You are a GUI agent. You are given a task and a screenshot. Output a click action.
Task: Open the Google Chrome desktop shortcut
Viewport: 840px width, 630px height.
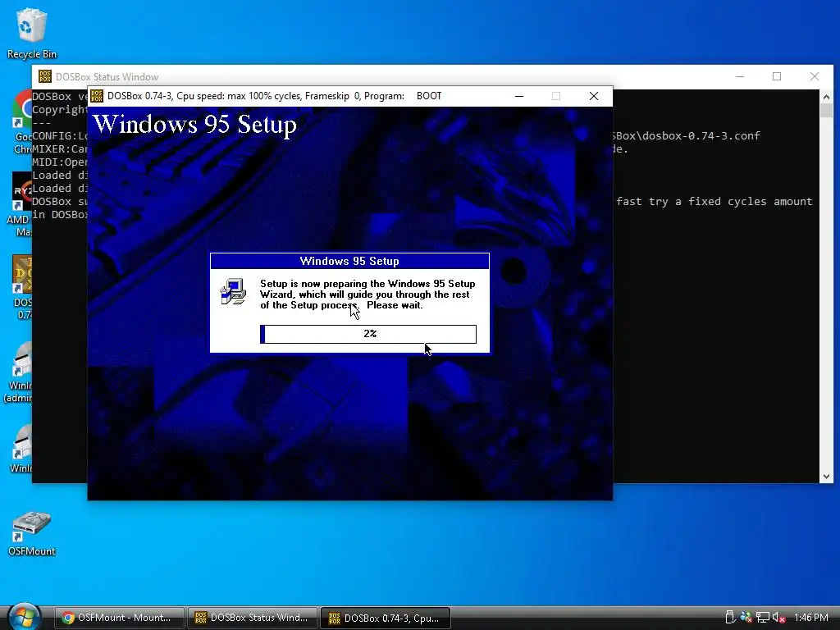click(x=23, y=121)
